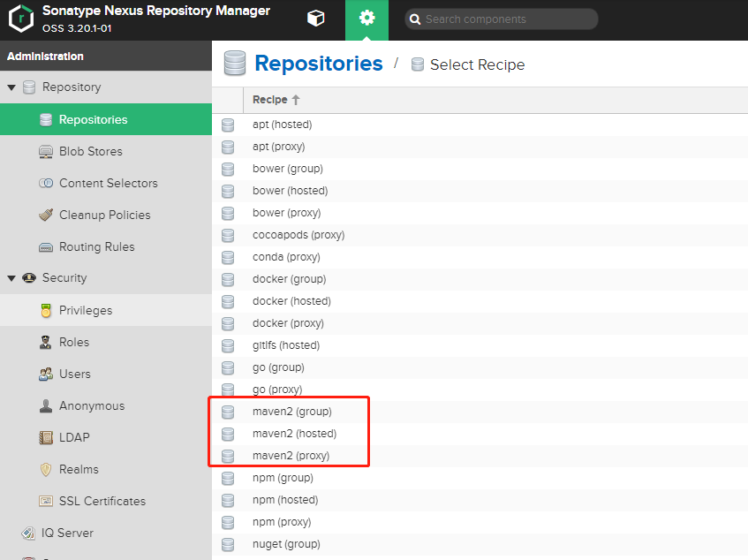748x560 pixels.
Task: Sort by the Recipe column header
Action: coord(276,100)
